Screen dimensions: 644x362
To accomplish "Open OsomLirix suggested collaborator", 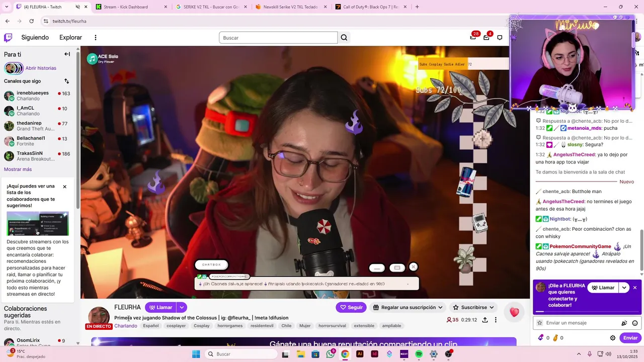I will click(x=37, y=342).
